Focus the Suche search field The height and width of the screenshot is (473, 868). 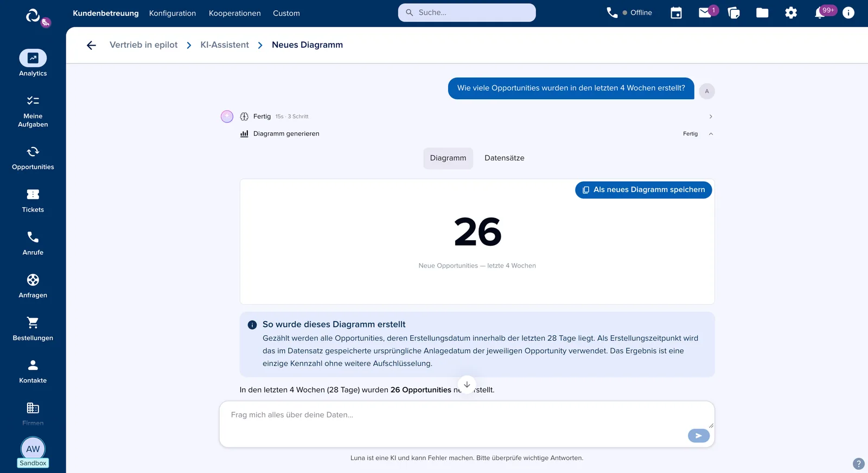click(467, 12)
